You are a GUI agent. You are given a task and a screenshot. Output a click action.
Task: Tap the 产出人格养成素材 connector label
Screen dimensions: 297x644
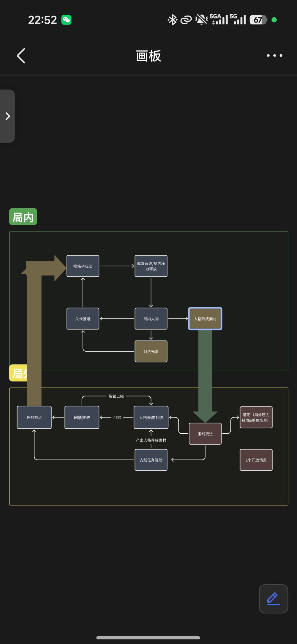point(151,440)
